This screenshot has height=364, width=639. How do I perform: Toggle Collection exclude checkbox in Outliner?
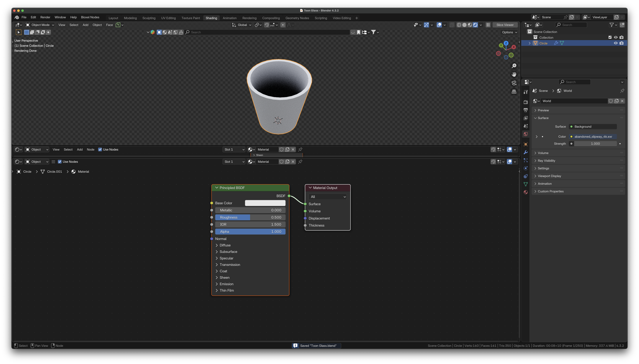coord(610,38)
